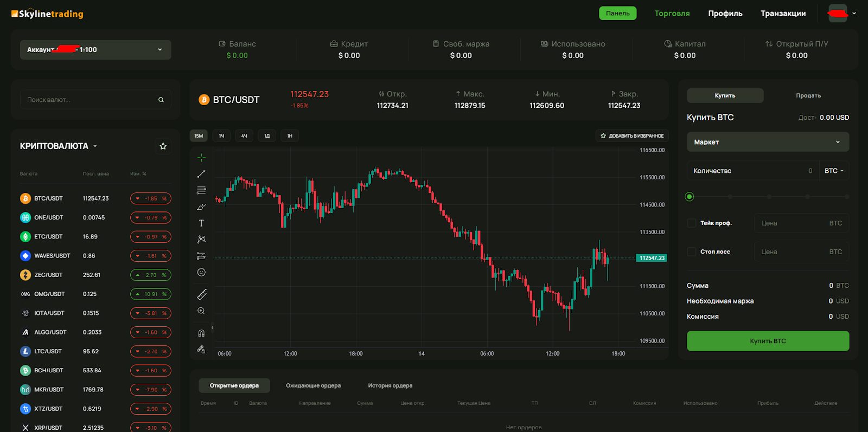Click the green Панель button
Screen dimensions: 868x432
618,13
